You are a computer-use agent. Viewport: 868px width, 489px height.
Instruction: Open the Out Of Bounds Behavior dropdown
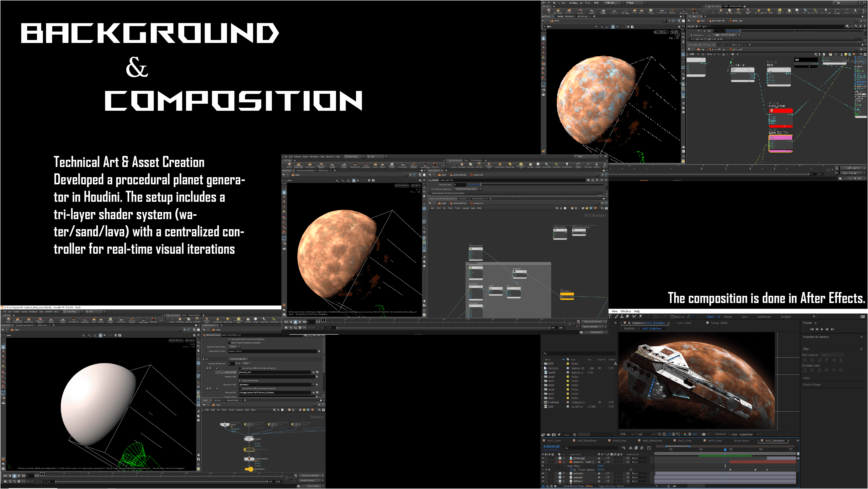click(x=468, y=189)
